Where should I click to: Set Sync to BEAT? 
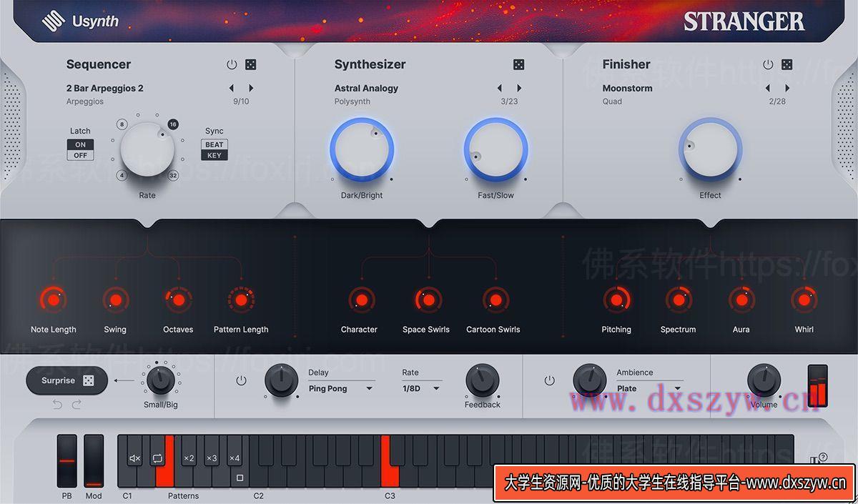point(214,144)
